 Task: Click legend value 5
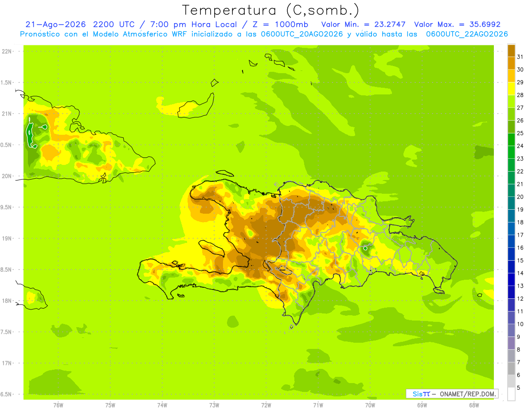tap(519, 388)
